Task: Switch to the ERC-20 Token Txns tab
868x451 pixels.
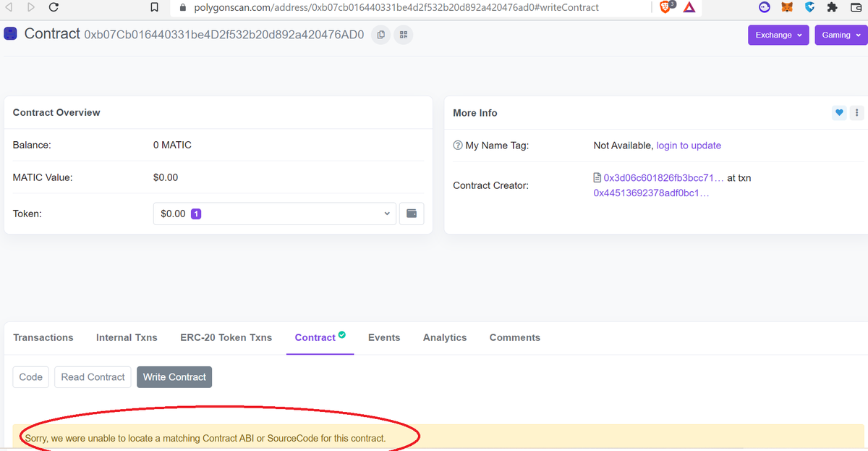Action: pyautogui.click(x=226, y=337)
